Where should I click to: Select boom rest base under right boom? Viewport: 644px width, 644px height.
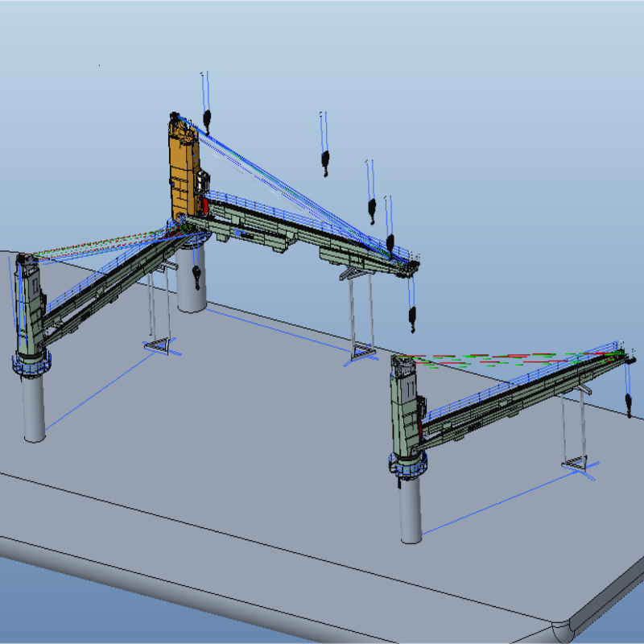coord(578,464)
